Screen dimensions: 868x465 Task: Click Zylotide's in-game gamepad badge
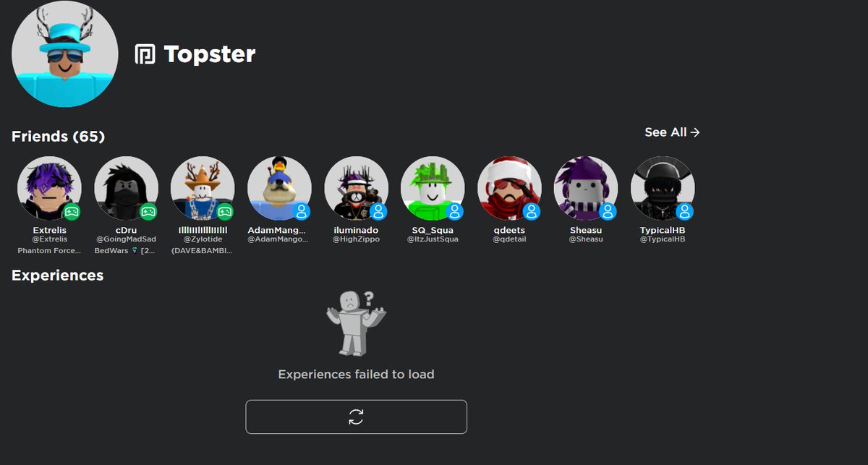click(x=224, y=211)
